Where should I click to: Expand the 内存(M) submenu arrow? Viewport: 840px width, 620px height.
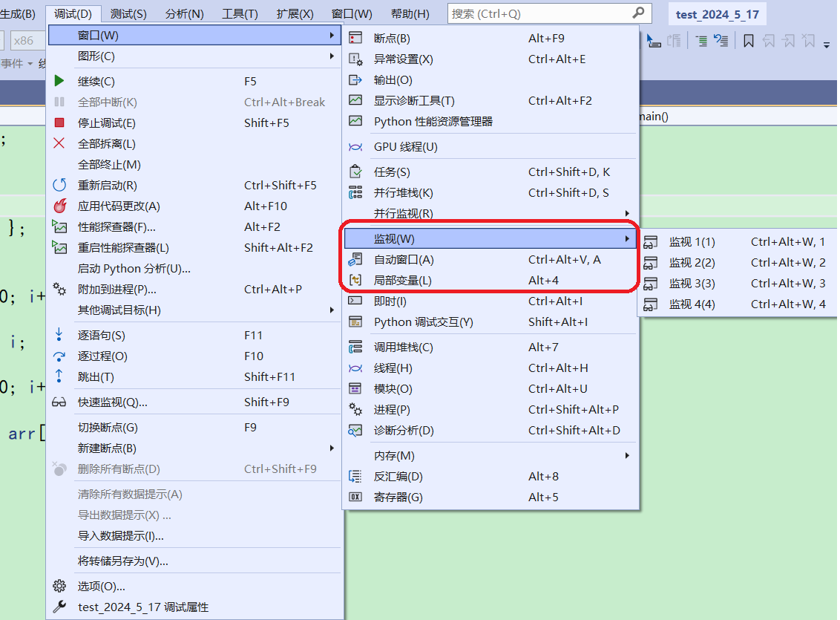click(x=627, y=455)
